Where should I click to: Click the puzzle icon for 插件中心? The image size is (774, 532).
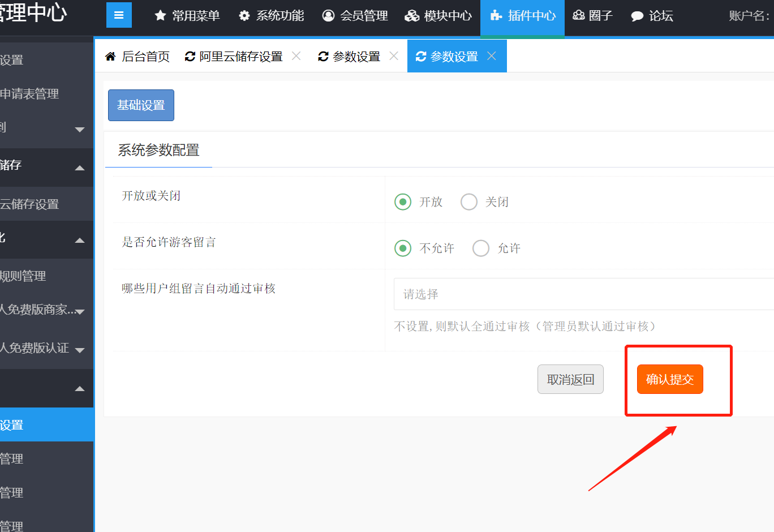click(496, 16)
